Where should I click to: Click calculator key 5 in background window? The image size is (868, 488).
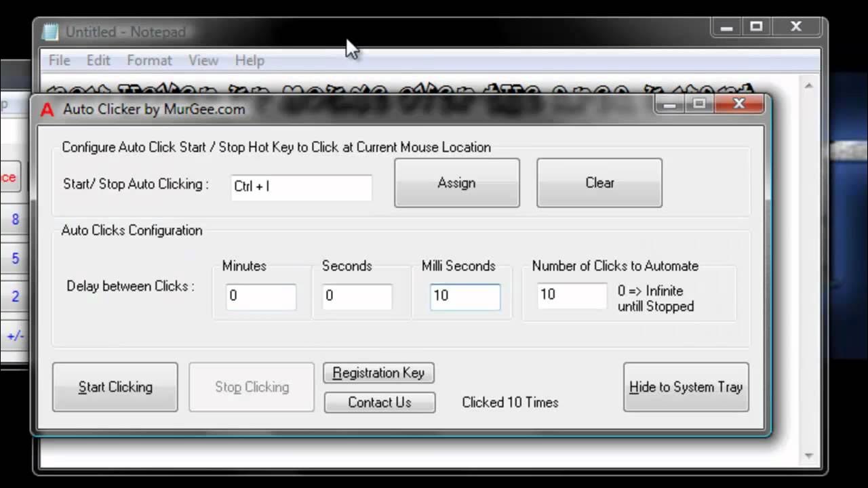15,259
